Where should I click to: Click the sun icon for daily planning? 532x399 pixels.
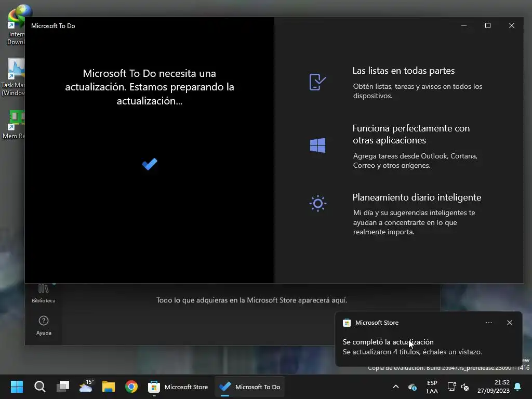pos(317,203)
